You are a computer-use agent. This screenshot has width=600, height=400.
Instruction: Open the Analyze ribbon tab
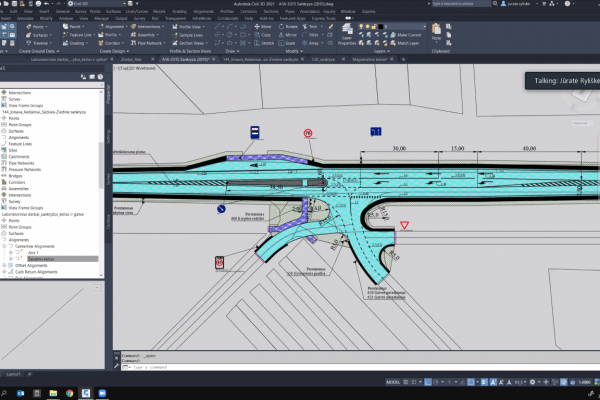[x=66, y=18]
